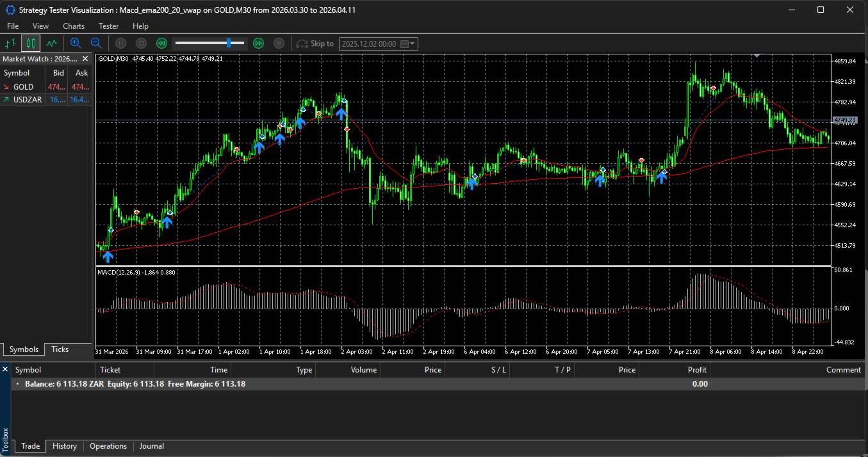
Task: Click the Symbol header in Market Watch
Action: pos(17,73)
